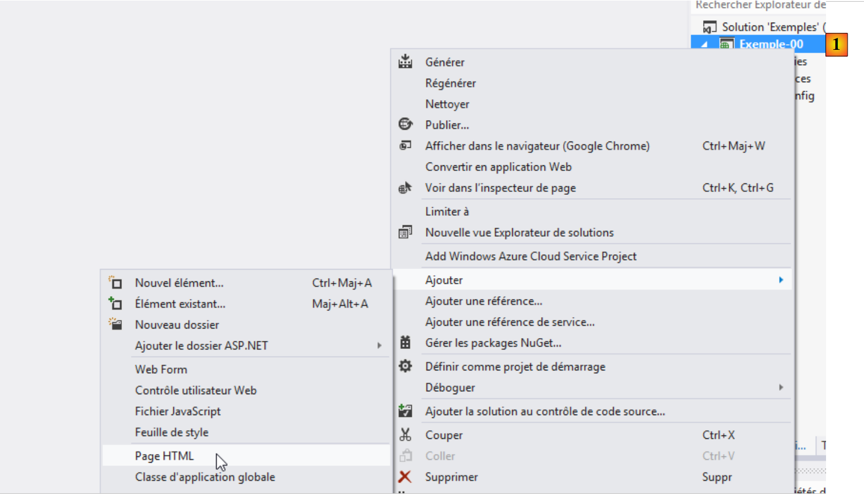Collapse the Exemple-00 project tree node
The width and height of the screenshot is (864, 504).
[x=704, y=44]
